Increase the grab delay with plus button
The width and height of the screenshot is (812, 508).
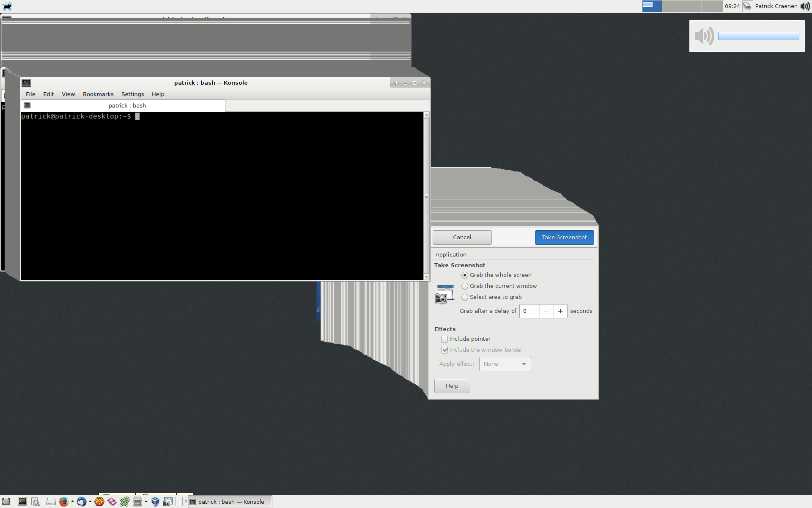560,311
